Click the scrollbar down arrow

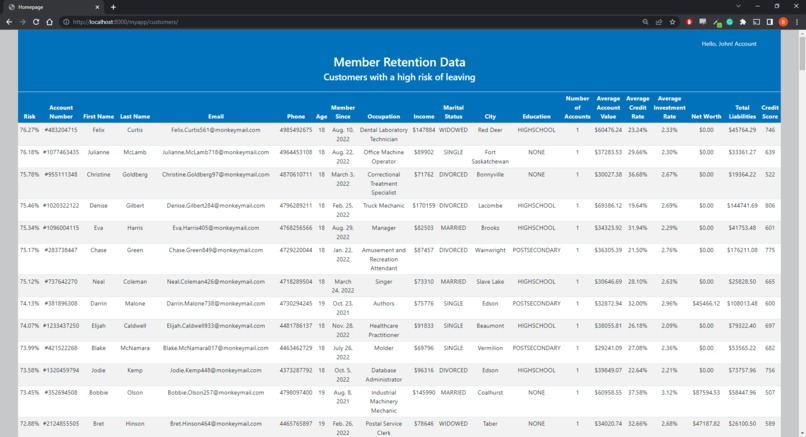click(x=802, y=433)
